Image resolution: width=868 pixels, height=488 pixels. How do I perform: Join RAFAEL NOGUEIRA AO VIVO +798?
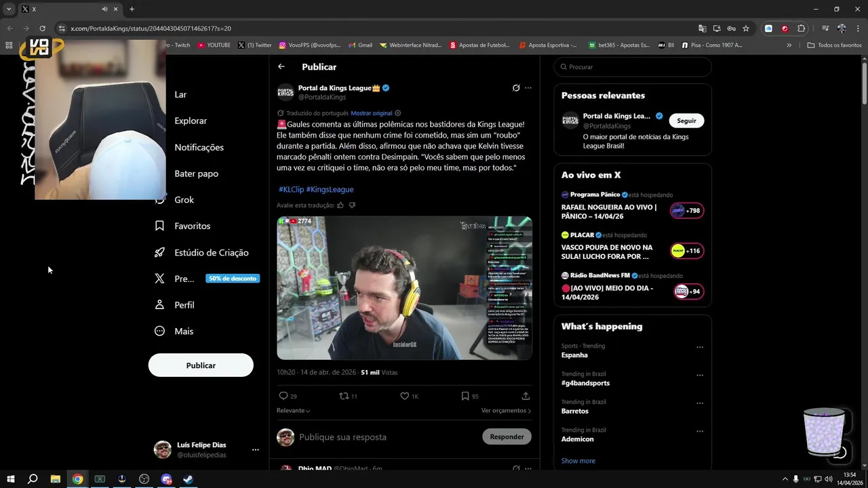pyautogui.click(x=687, y=211)
